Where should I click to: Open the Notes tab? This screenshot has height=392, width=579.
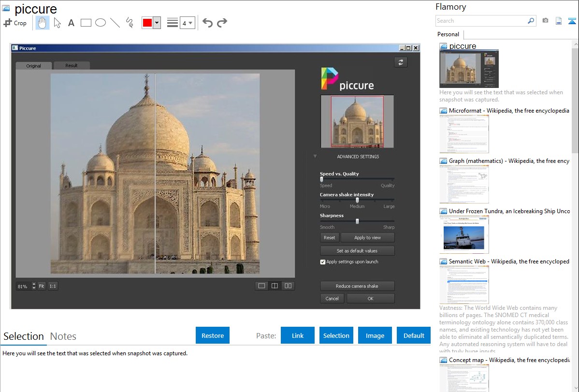coord(63,336)
